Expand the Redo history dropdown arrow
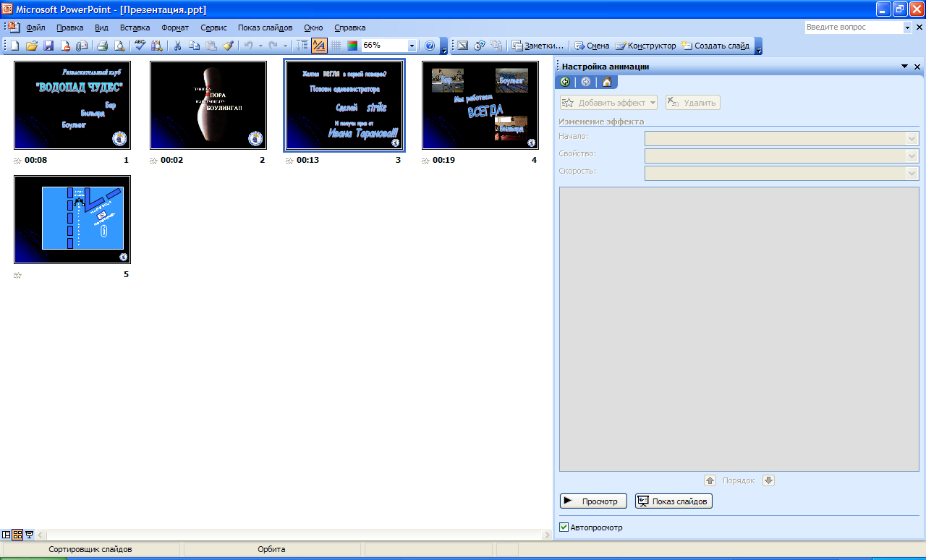Viewport: 926px width, 560px height. [285, 46]
